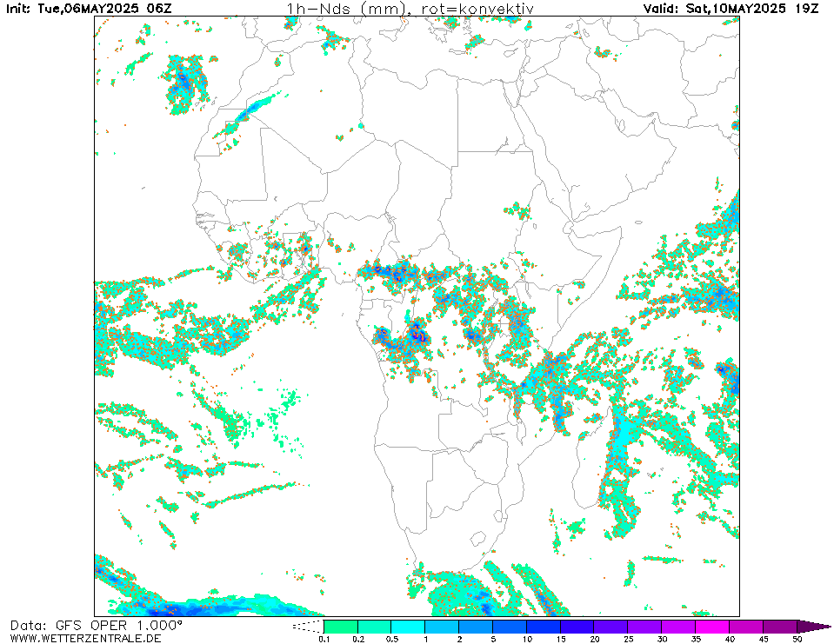Click the '1h-Nds (mm), rot=konvektiv' title
Viewport: 834px width, 644px height.
[410, 9]
